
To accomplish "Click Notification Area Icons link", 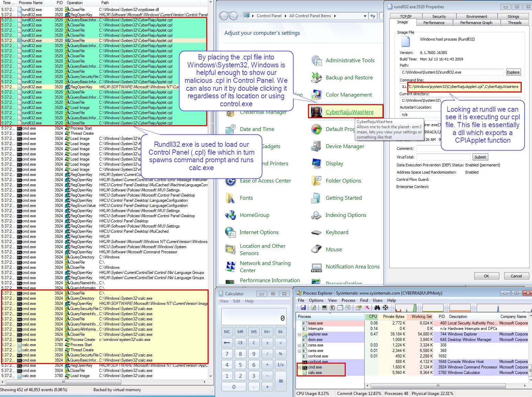I will point(353,267).
